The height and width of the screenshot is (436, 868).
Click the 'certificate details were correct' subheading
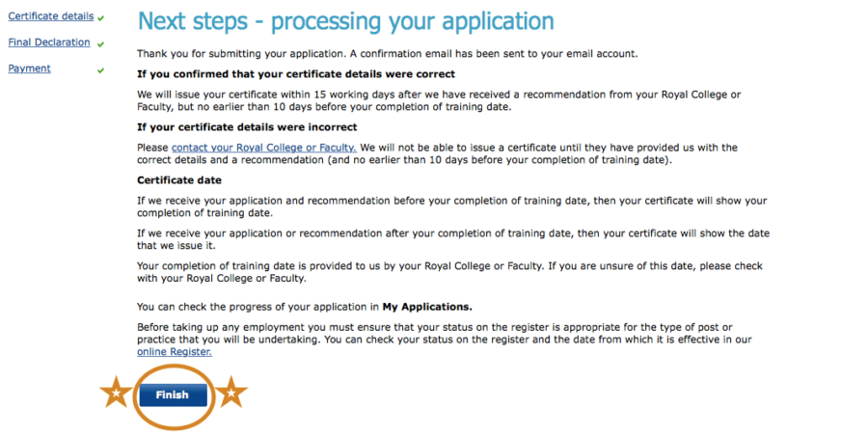click(x=296, y=73)
